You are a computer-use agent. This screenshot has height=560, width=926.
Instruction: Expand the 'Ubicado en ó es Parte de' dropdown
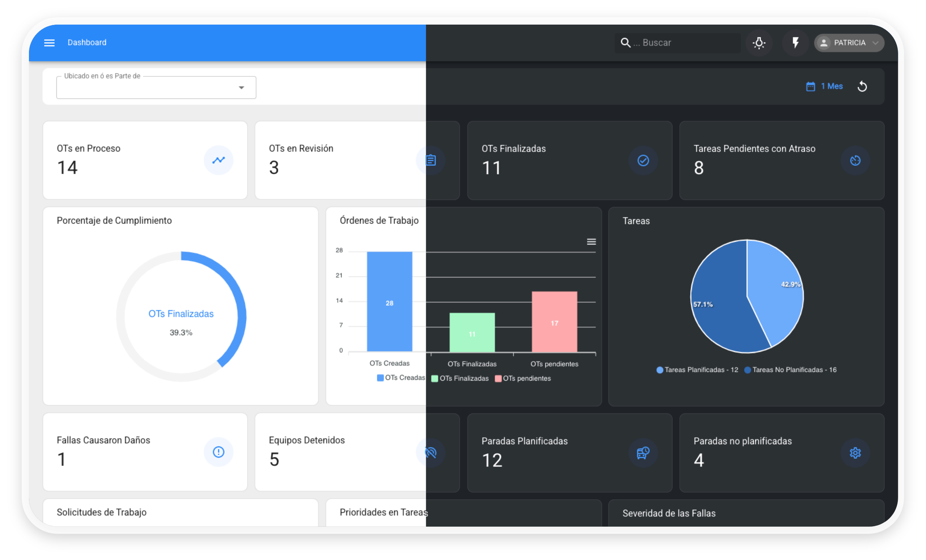coord(241,88)
